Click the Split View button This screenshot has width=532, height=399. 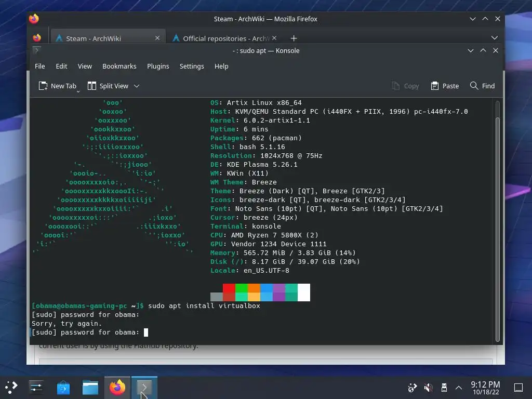(108, 86)
